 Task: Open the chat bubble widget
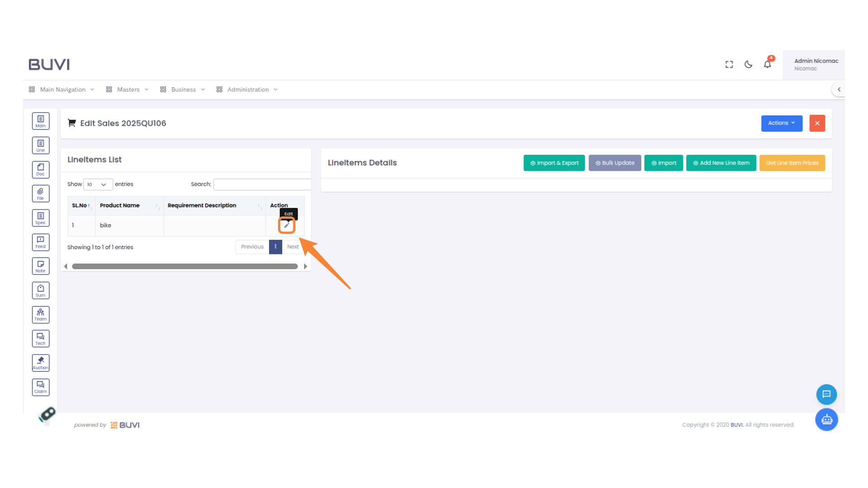pyautogui.click(x=826, y=394)
